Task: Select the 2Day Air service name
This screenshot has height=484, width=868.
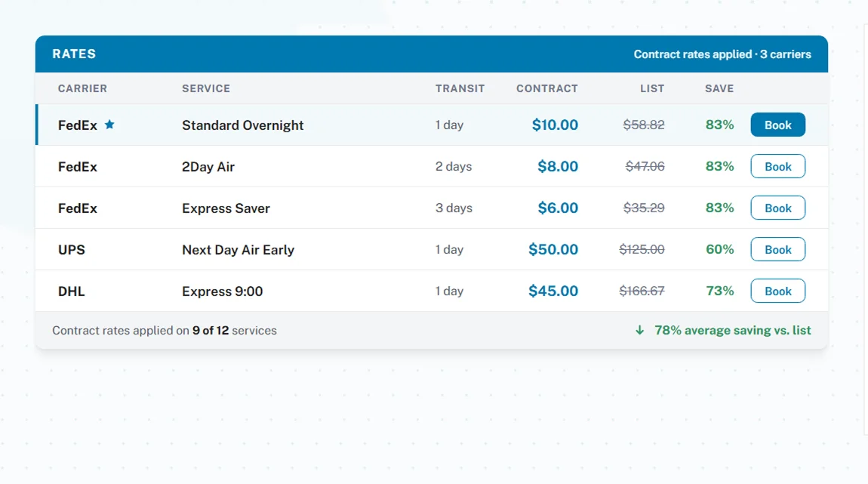Action: (208, 167)
